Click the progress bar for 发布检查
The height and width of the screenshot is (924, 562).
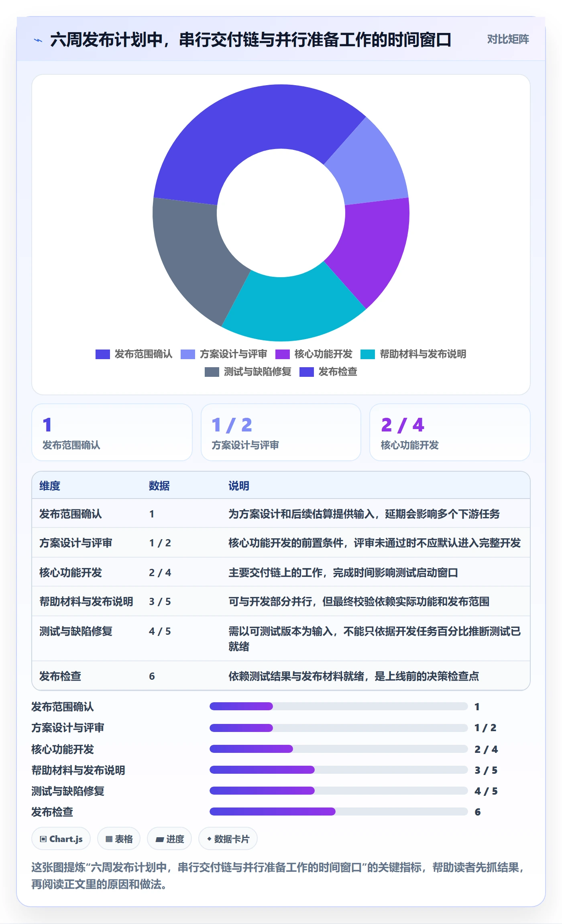(339, 812)
